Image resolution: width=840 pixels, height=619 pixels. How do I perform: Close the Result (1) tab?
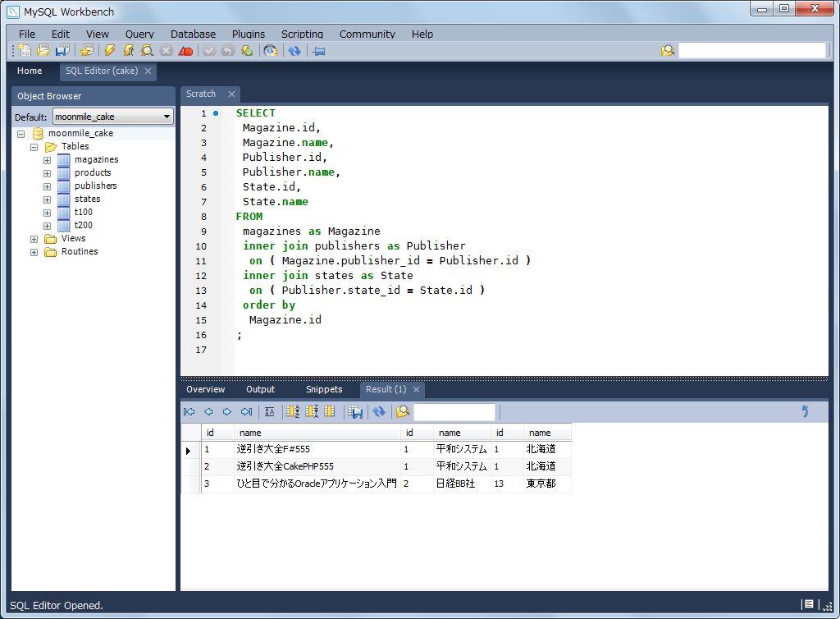click(416, 390)
